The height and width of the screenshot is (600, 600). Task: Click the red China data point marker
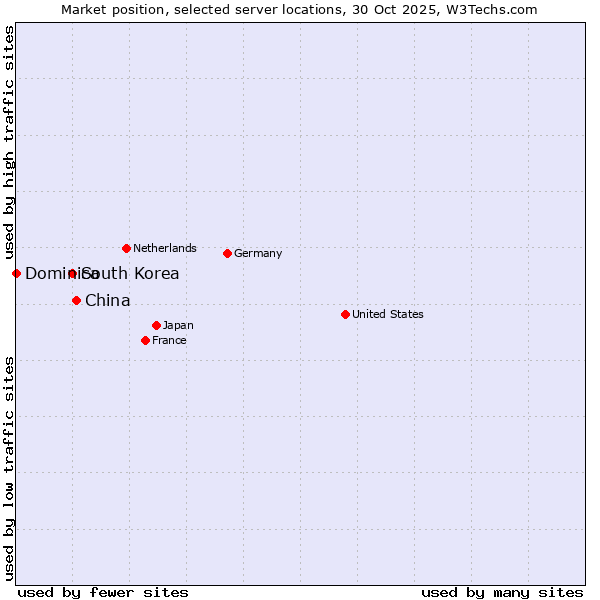click(x=76, y=300)
